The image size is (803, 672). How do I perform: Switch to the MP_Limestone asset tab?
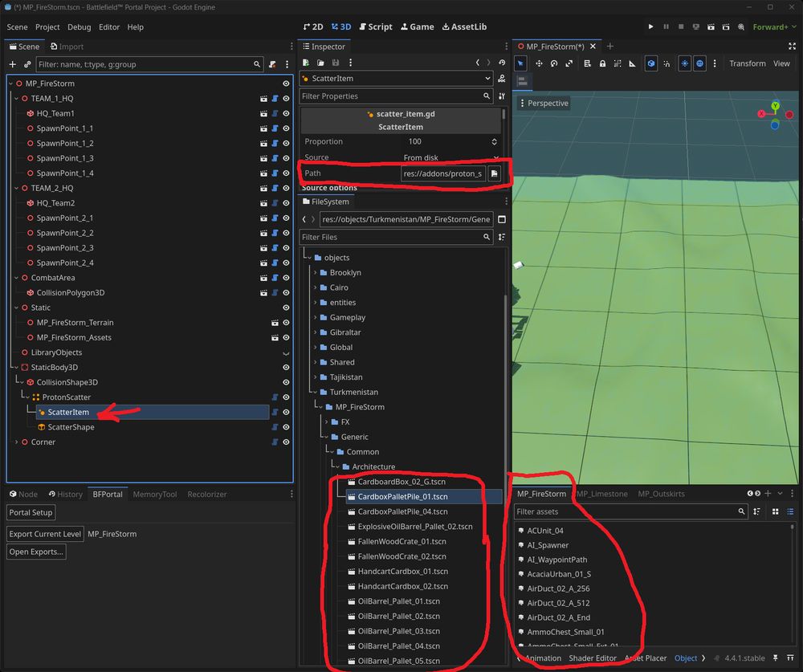(x=601, y=494)
